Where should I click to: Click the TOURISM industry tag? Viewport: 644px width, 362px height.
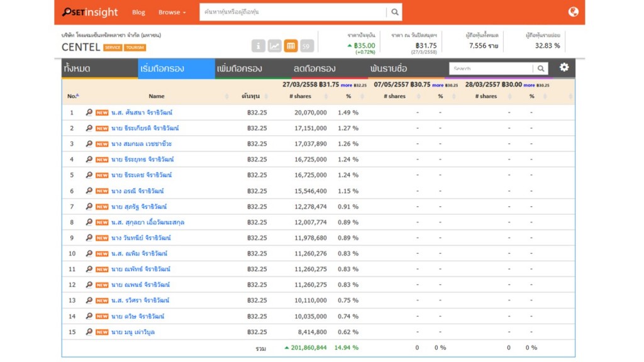tap(135, 48)
